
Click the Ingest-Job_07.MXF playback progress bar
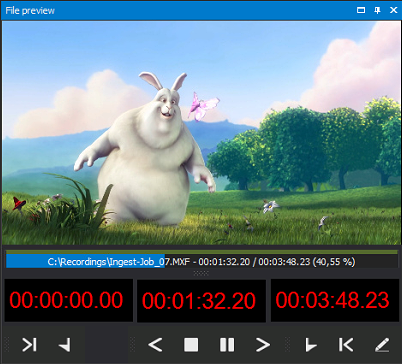(202, 262)
